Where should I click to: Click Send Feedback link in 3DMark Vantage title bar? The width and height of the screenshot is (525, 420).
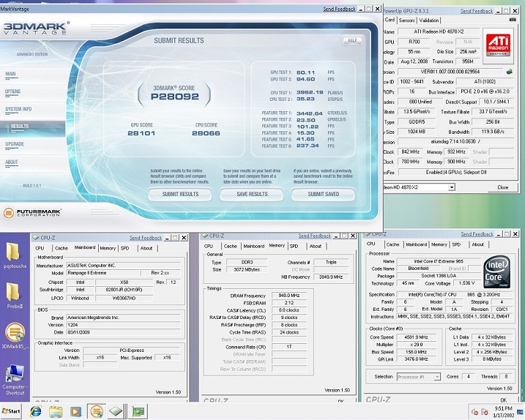339,9
